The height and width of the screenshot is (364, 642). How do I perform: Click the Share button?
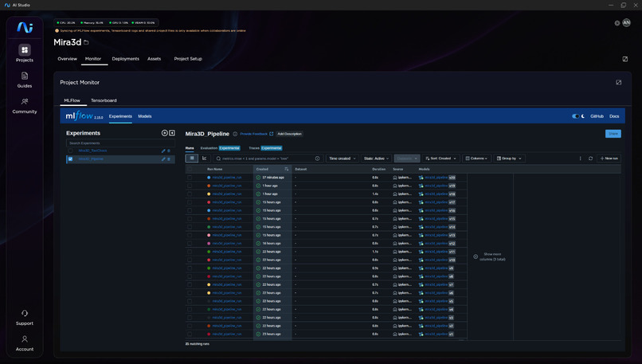click(x=613, y=134)
